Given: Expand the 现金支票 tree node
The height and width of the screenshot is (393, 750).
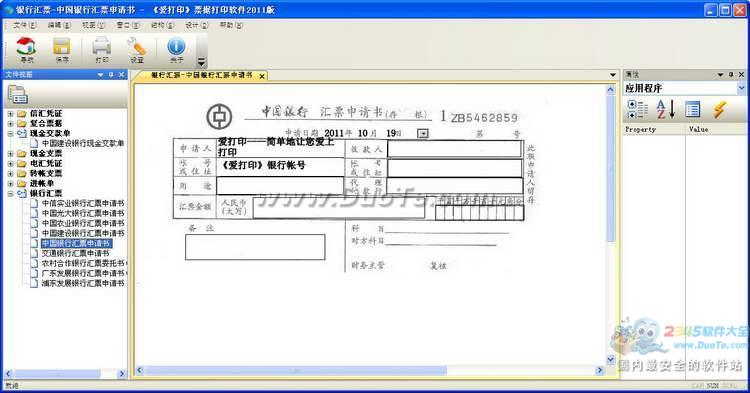Looking at the screenshot, I should (11, 154).
